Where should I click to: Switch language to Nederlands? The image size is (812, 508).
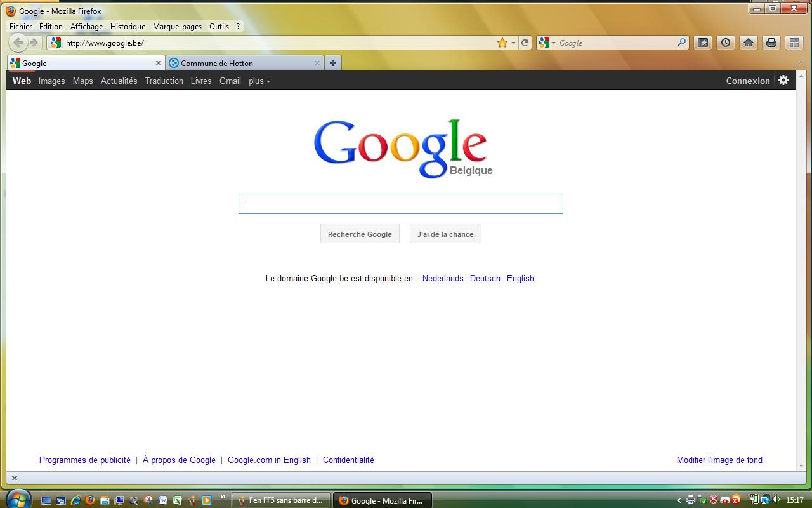pos(443,278)
